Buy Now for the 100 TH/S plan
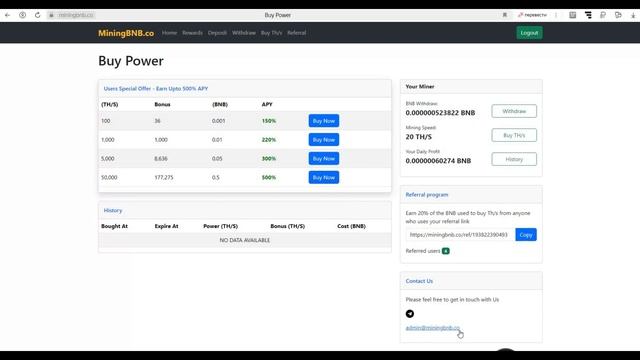Screen dimensions: 640x360 click(324, 121)
